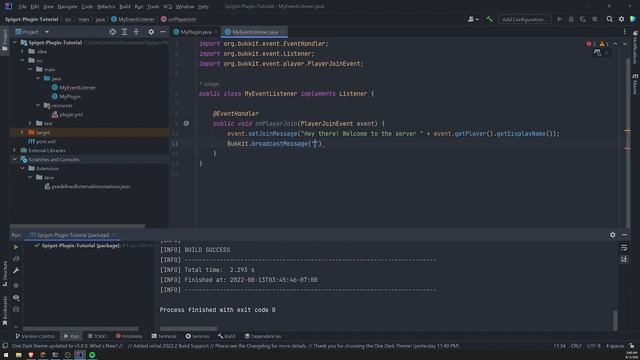Screen dimensions: 640x360
Task: Open the Problems tool window
Action: (x=129, y=336)
